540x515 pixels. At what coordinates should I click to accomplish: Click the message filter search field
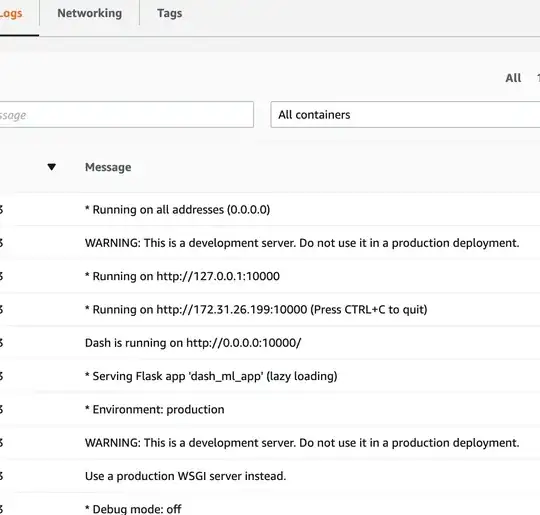point(127,115)
